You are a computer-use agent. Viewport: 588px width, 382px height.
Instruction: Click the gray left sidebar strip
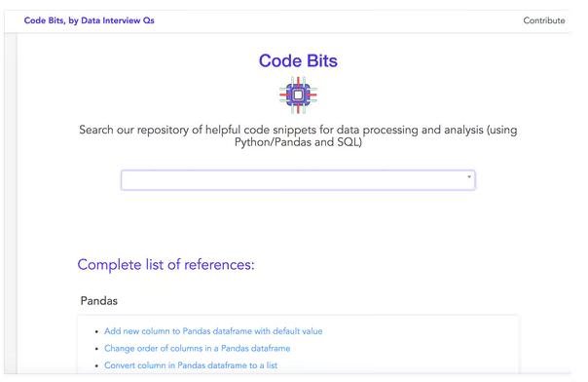coord(11,203)
